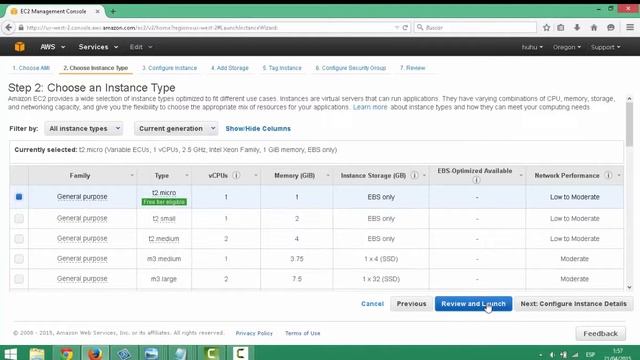Open File Explorer from the taskbar

click(x=37, y=353)
